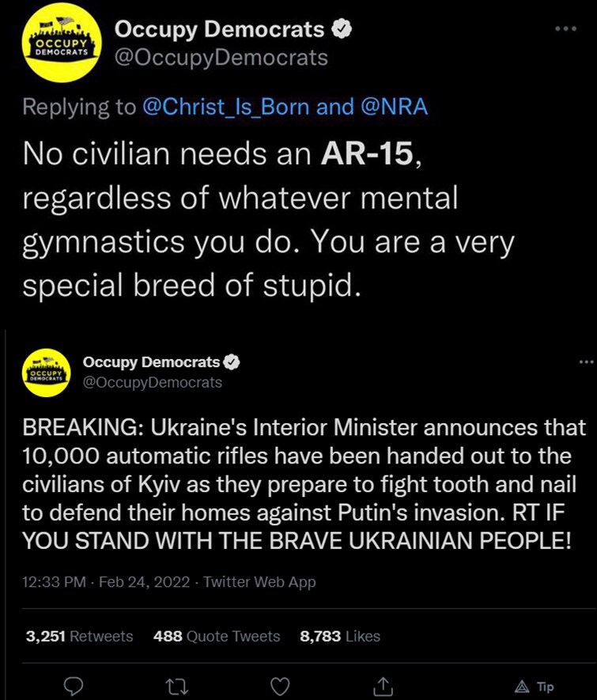Click the 12:33 PM Feb 24, 2022 timestamp
The width and height of the screenshot is (597, 700).
pyautogui.click(x=106, y=581)
